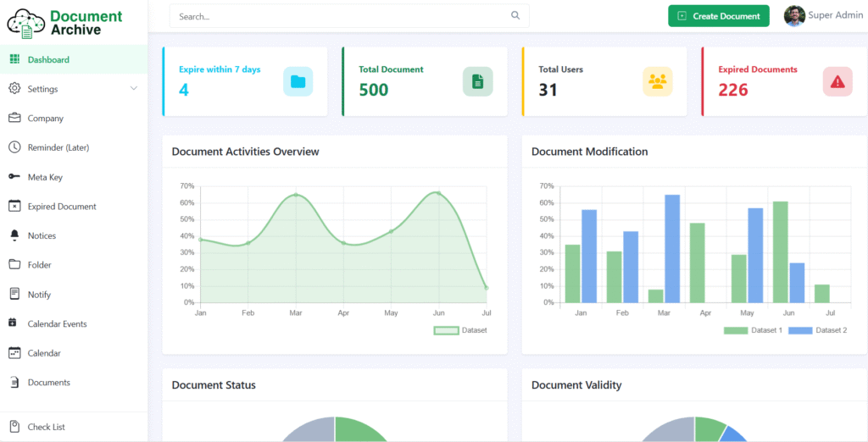Click the red warning icon on Expired Documents card
Image resolution: width=868 pixels, height=442 pixels.
837,81
